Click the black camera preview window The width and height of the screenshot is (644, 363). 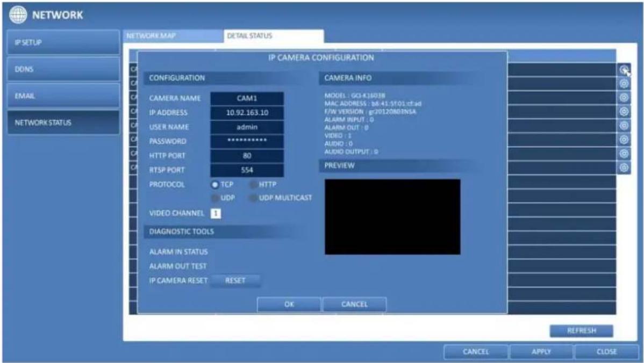click(x=392, y=216)
